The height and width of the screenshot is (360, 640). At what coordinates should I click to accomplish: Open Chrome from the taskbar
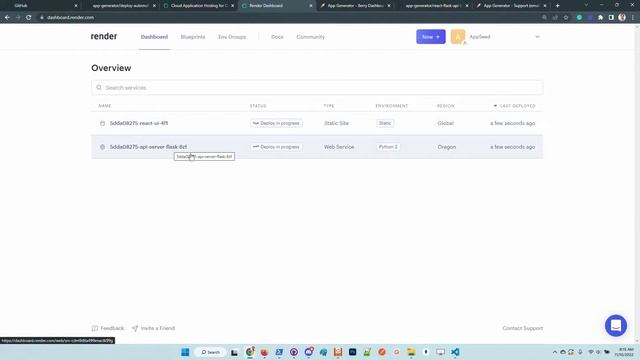coord(250,352)
